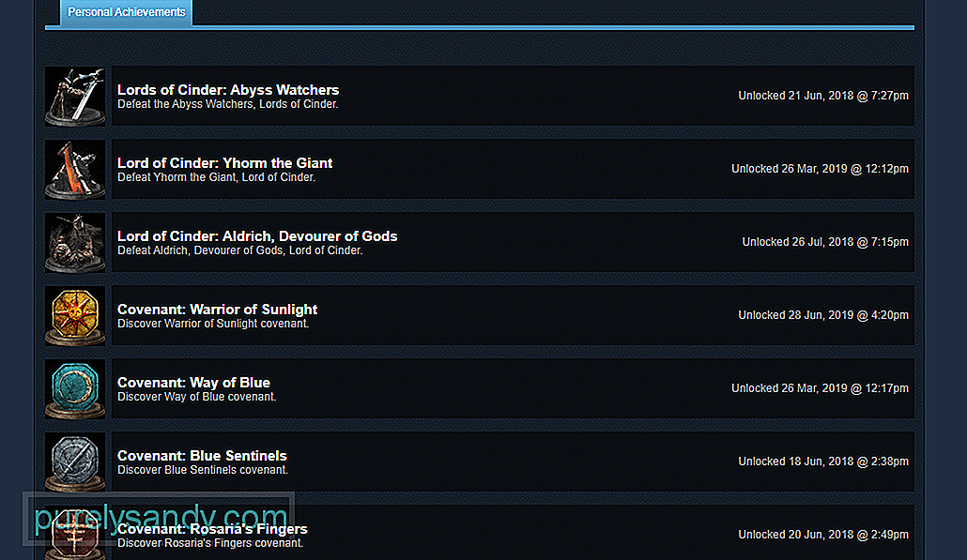Click Lord of Cinder: Aldrich title text
The image size is (967, 560).
[257, 236]
